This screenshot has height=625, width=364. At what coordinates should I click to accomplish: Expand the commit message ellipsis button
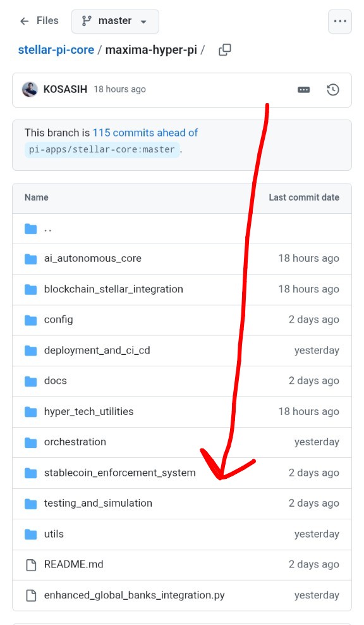tap(303, 90)
